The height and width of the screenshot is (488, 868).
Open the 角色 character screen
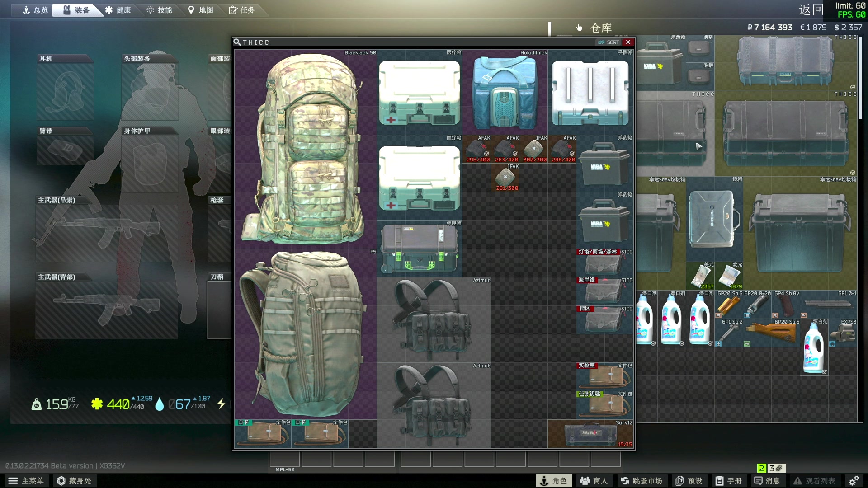pos(554,481)
